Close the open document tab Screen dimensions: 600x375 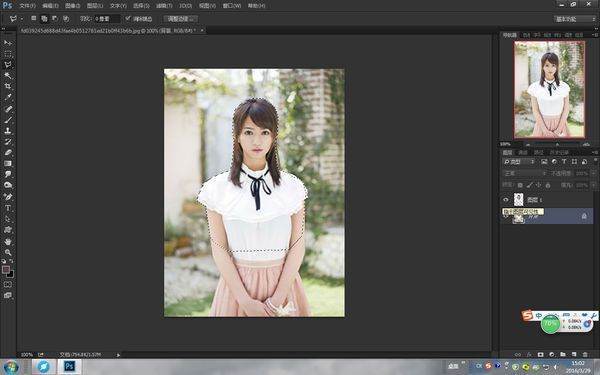pyautogui.click(x=202, y=30)
